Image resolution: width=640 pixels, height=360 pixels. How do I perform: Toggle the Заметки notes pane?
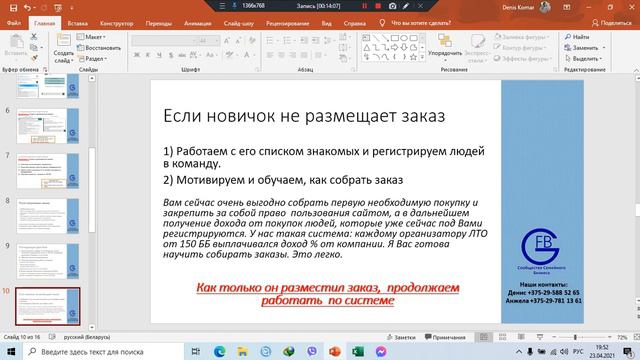pos(401,337)
